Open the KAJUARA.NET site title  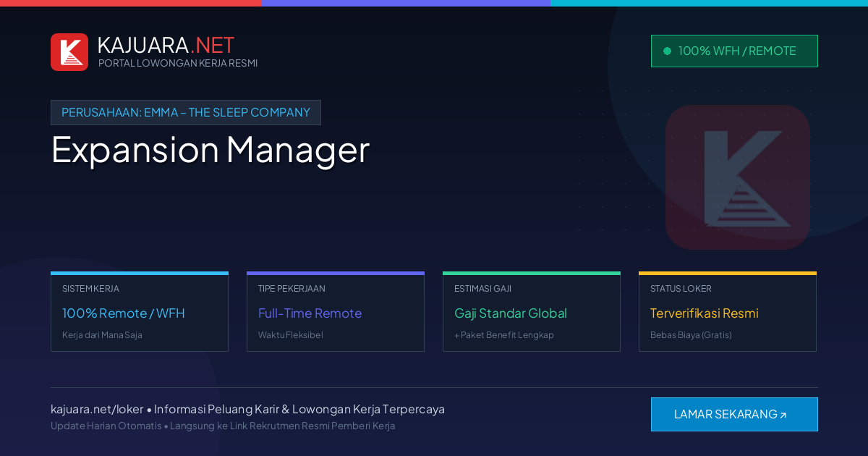point(166,45)
